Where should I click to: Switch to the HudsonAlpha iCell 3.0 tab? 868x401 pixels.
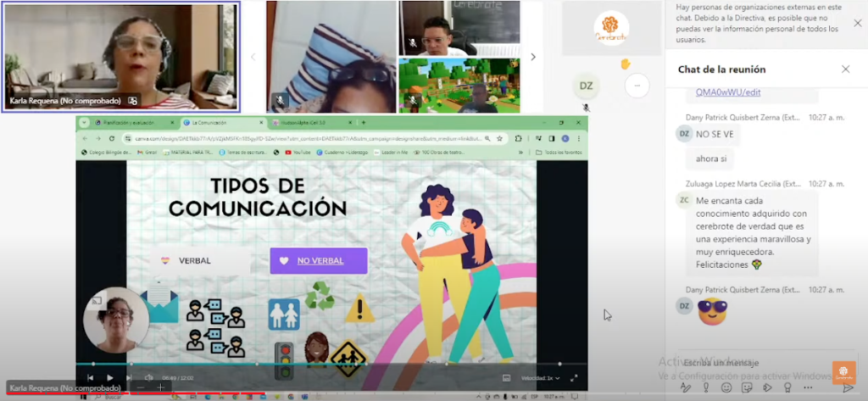click(313, 122)
